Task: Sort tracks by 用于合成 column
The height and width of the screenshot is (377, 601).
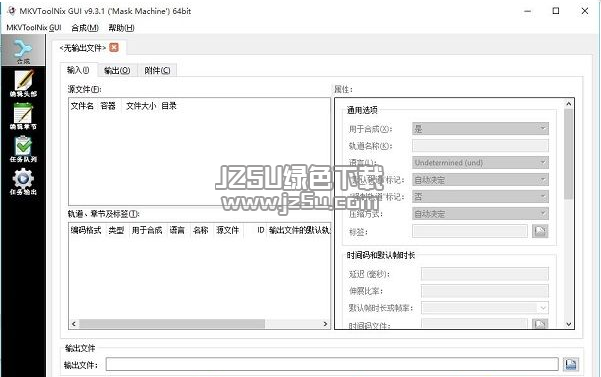Action: tap(147, 230)
